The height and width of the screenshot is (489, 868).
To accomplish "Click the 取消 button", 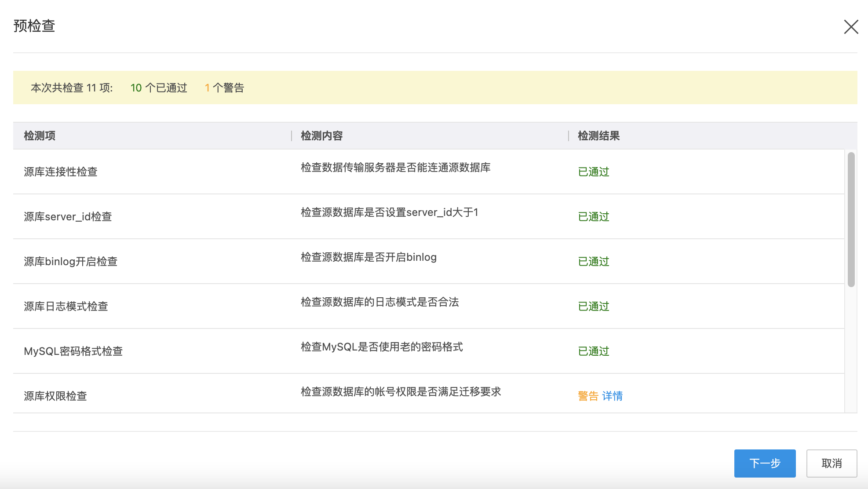I will click(x=832, y=463).
